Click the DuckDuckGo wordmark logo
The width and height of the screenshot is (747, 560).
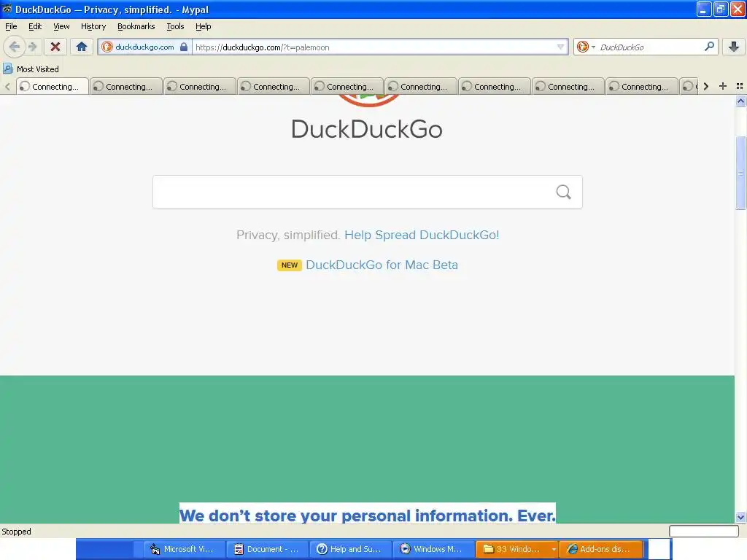coord(367,129)
